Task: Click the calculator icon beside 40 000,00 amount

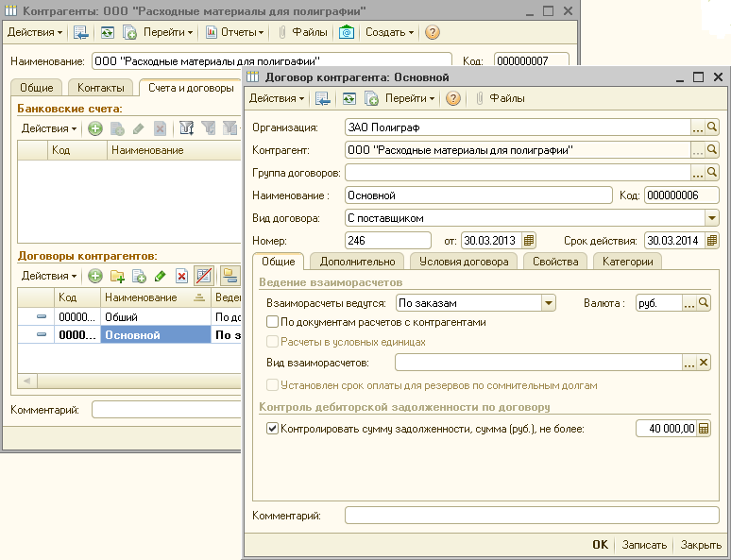Action: pyautogui.click(x=704, y=428)
